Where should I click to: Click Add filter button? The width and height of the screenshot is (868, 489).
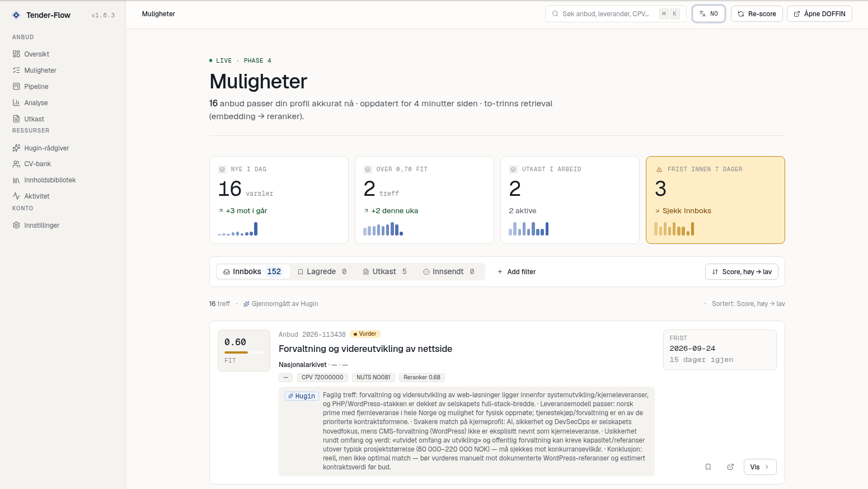click(x=517, y=272)
